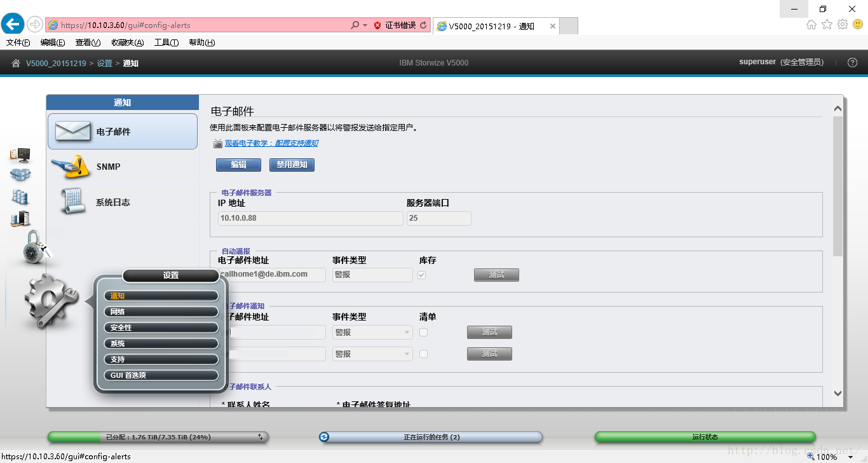
Task: Open the browser Tools gear icon
Action: click(x=843, y=25)
